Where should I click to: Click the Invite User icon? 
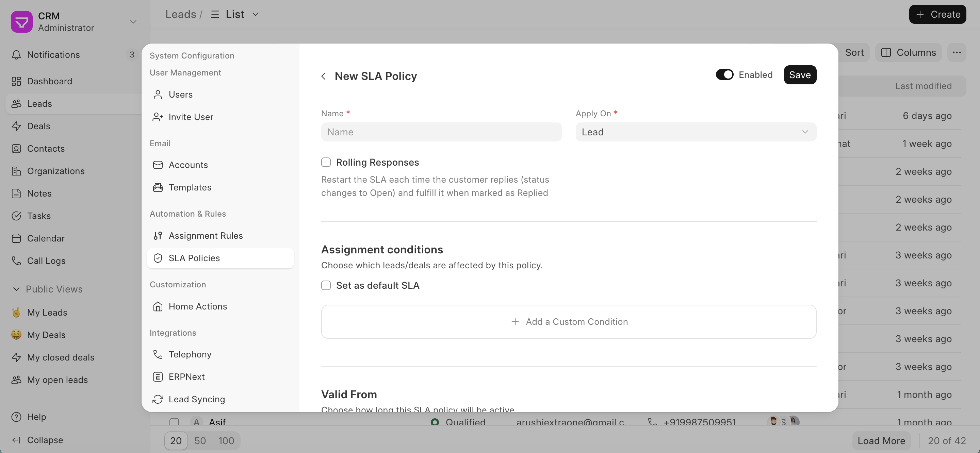pos(158,117)
